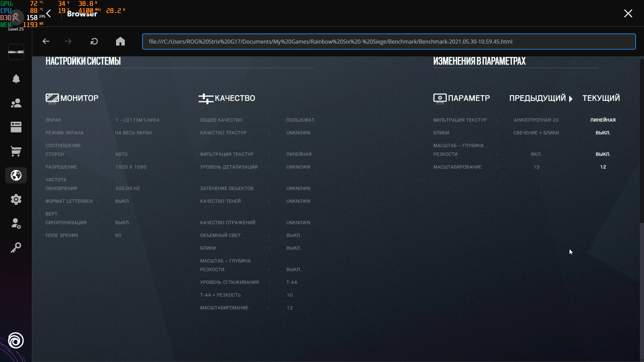Click the 'Качество отражений' label
The height and width of the screenshot is (362, 644).
(228, 223)
